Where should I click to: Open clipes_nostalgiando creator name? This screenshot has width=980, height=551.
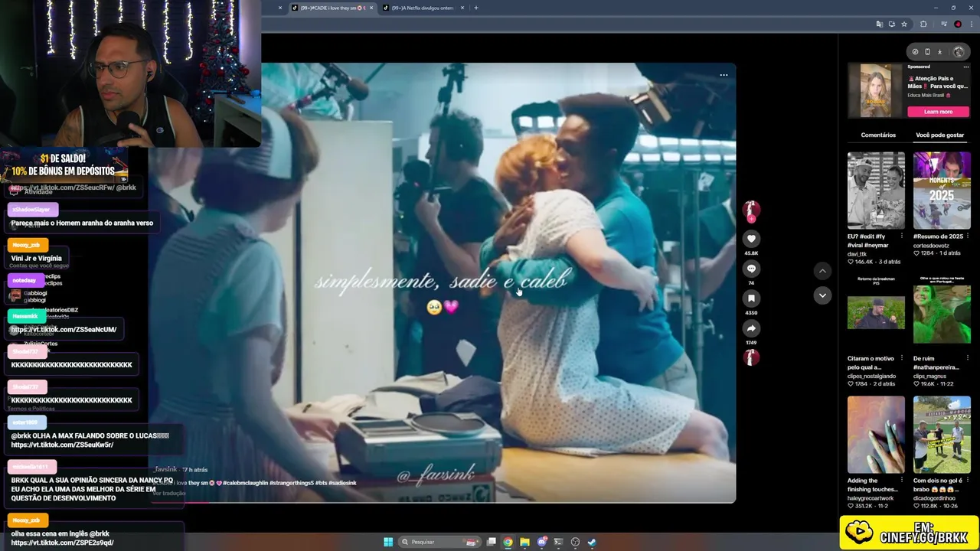(x=871, y=376)
